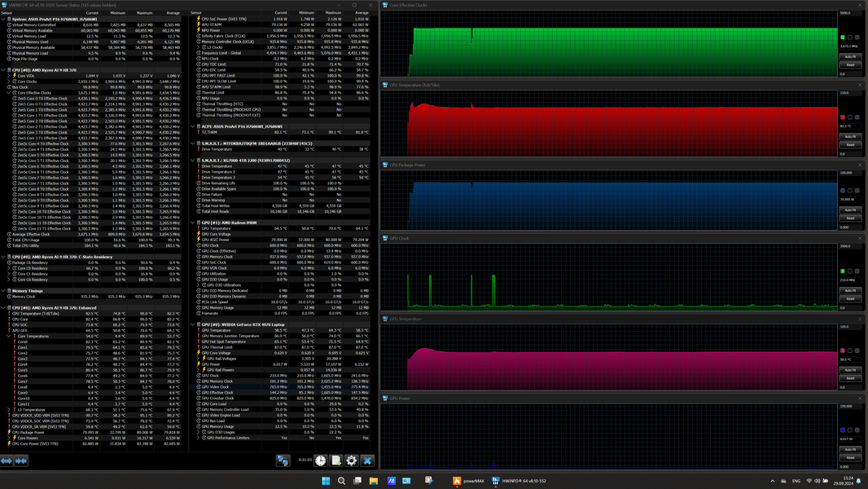Screen dimensions: 868x489
Task: Click Auto Fit in Core Effective Clocks graph
Action: pos(850,56)
